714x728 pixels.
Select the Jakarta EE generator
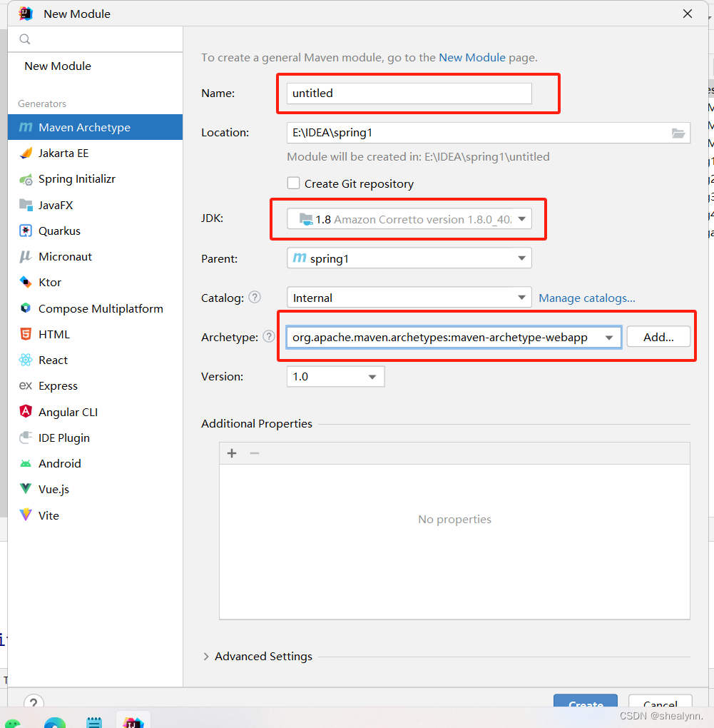66,153
